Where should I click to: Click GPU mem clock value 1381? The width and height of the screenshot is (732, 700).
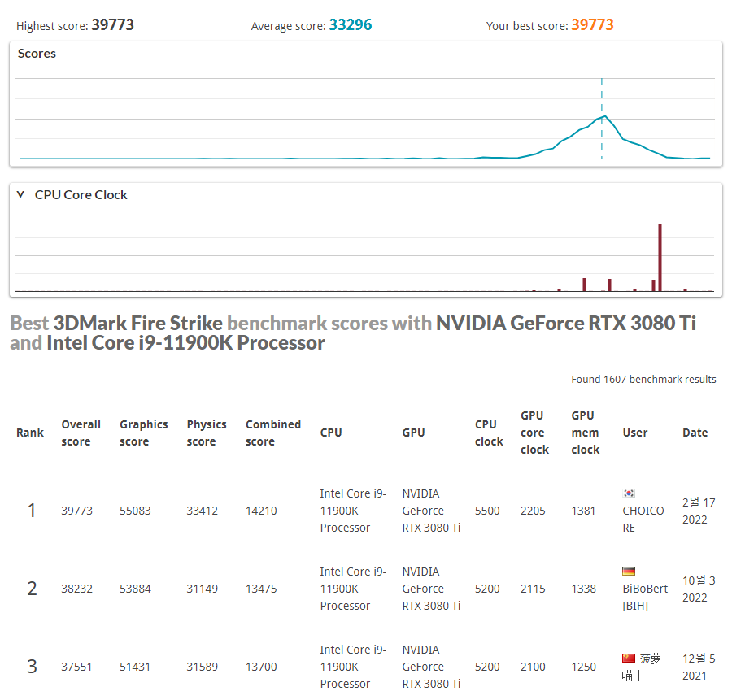(x=583, y=511)
